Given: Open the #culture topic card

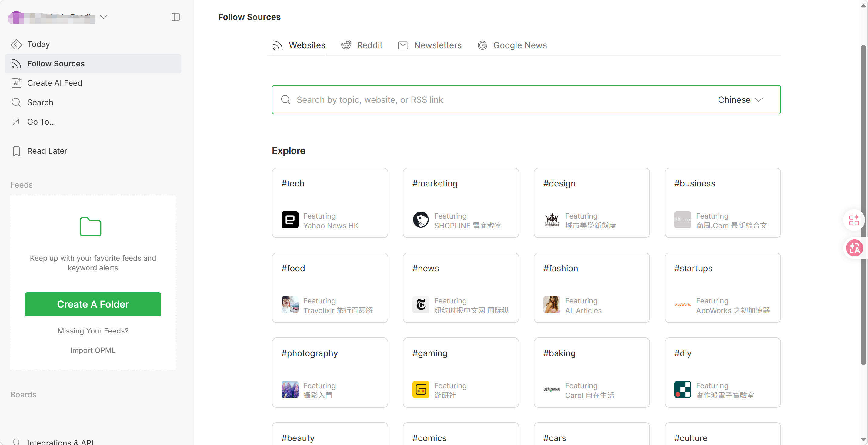Looking at the screenshot, I should tap(723, 434).
